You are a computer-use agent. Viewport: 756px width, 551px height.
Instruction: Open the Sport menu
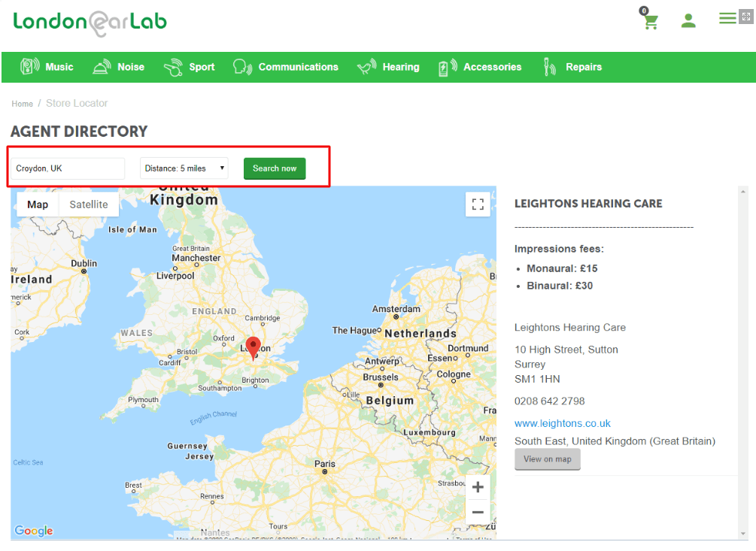click(x=202, y=67)
